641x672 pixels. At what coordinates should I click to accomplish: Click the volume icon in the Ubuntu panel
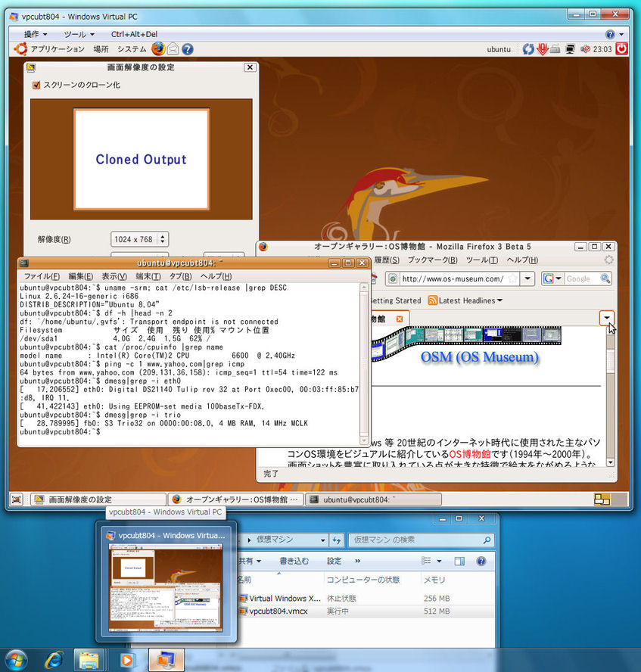pyautogui.click(x=585, y=49)
